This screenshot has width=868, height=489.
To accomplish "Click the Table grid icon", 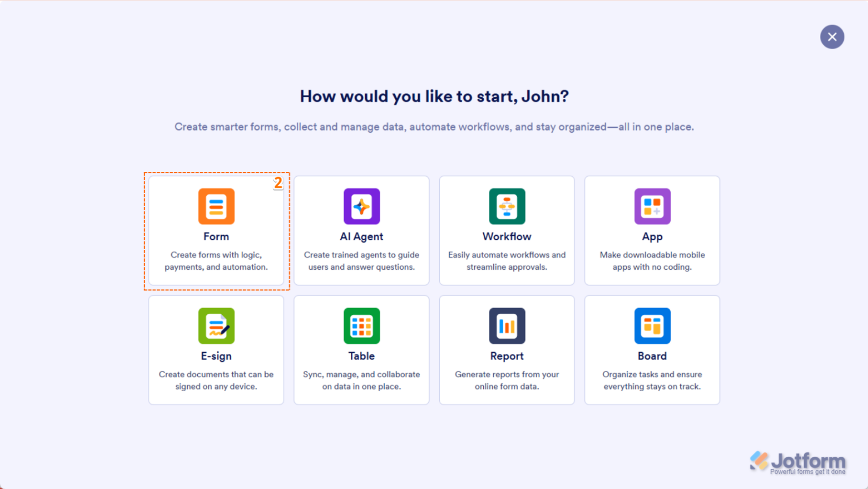I will click(361, 326).
